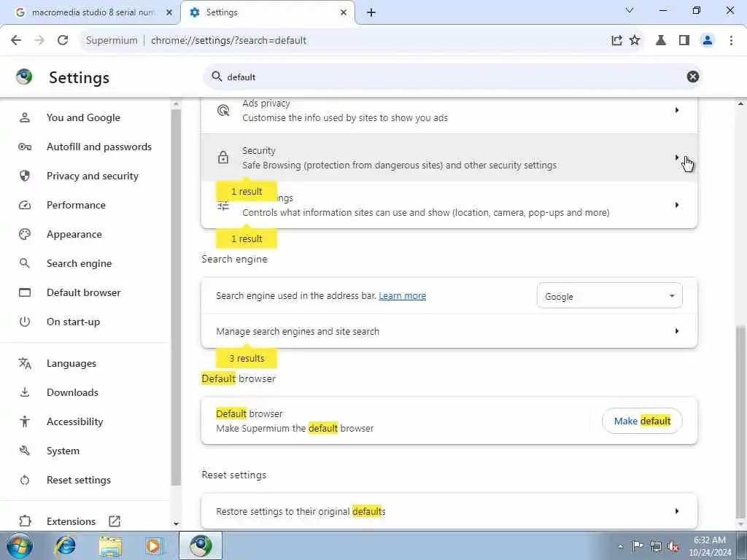Open the three-dot browser menu
The height and width of the screenshot is (560, 747).
[x=731, y=41]
